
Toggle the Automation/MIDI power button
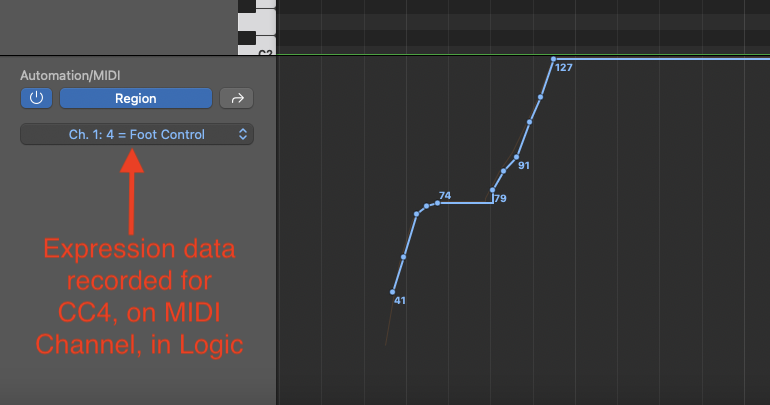(x=36, y=98)
